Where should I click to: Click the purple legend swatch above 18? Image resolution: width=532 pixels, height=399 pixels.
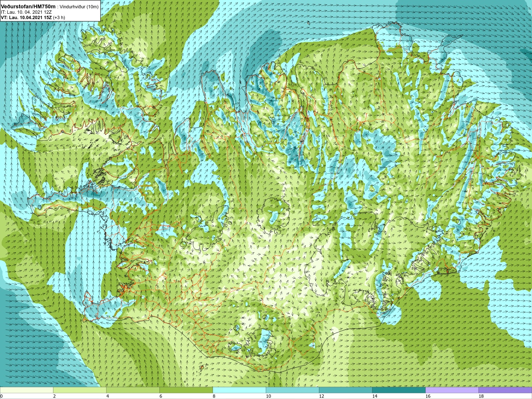pyautogui.click(x=505, y=390)
